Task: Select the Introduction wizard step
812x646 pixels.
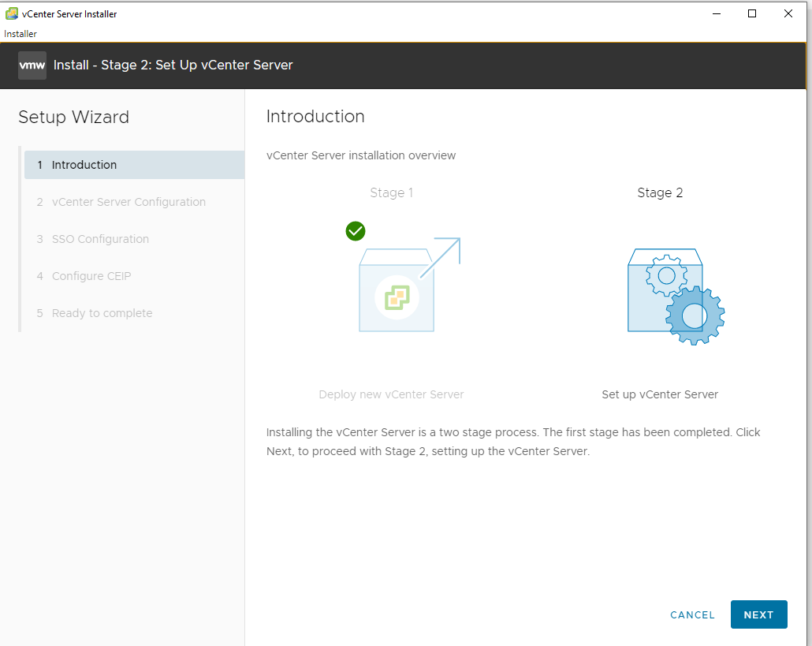Action: coord(134,165)
